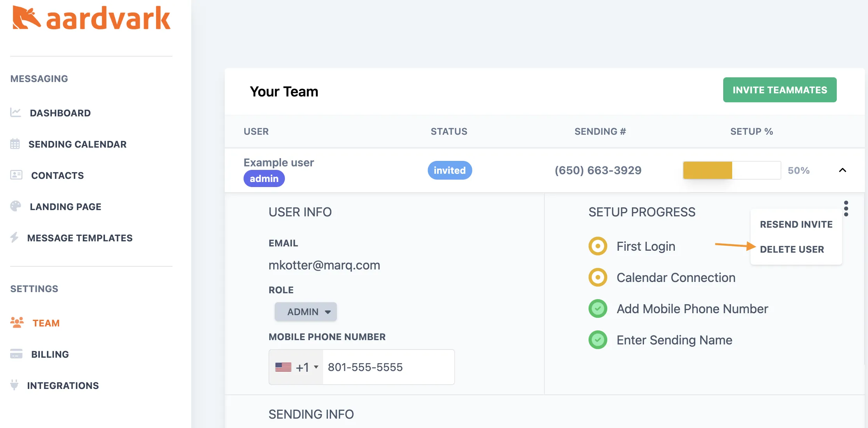868x428 pixels.
Task: Click the Message Templates lightning icon
Action: point(14,237)
